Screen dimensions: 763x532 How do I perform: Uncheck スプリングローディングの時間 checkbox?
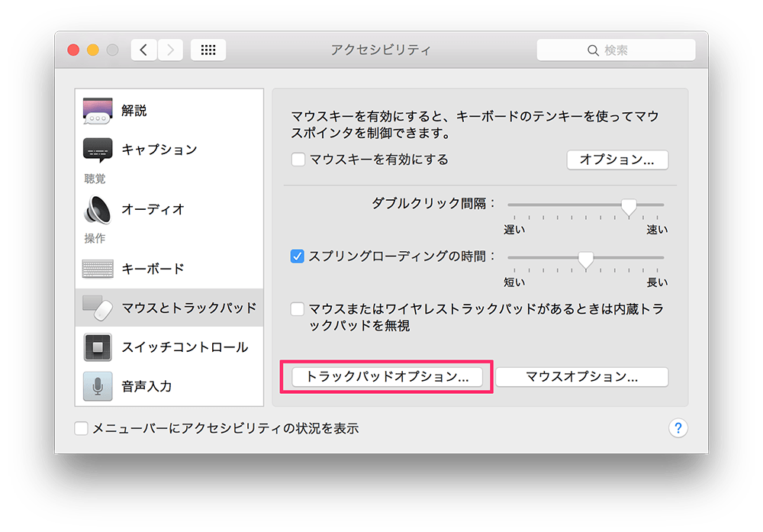point(298,256)
